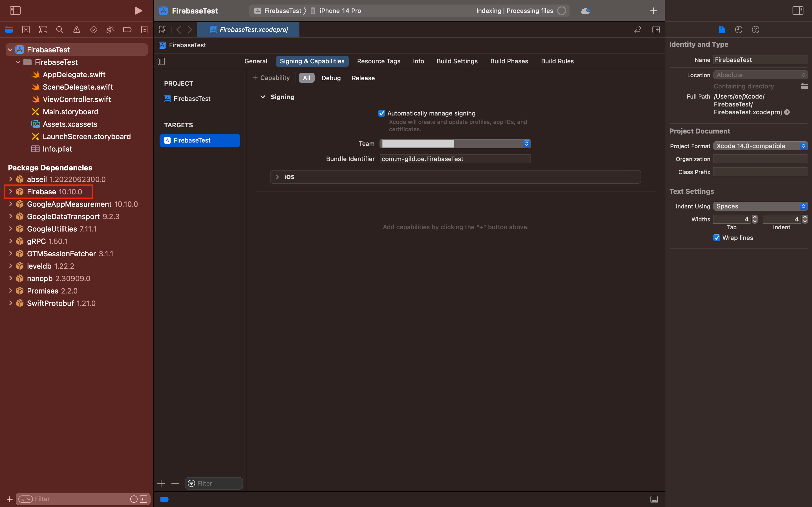Uncheck Automatically manage signing
This screenshot has height=507, width=812.
point(381,113)
